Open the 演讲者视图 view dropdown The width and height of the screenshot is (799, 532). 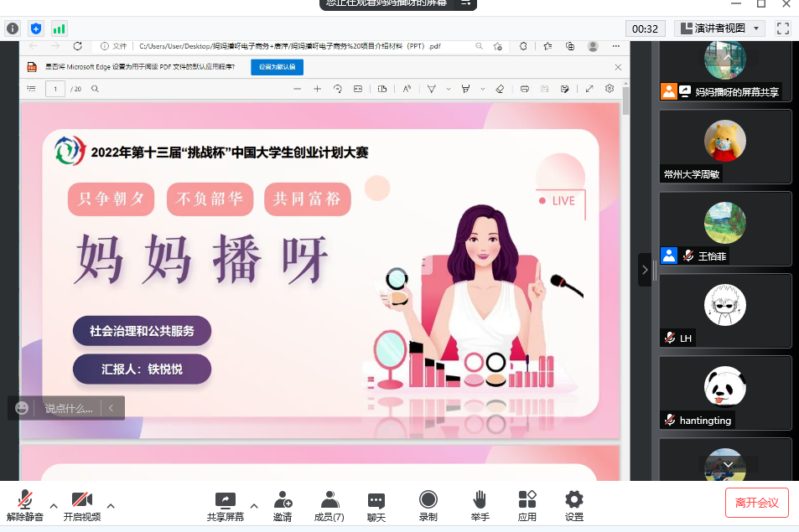(719, 28)
